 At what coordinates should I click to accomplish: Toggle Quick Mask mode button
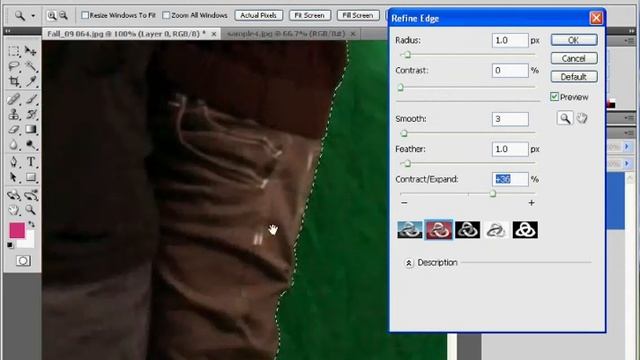tap(23, 261)
